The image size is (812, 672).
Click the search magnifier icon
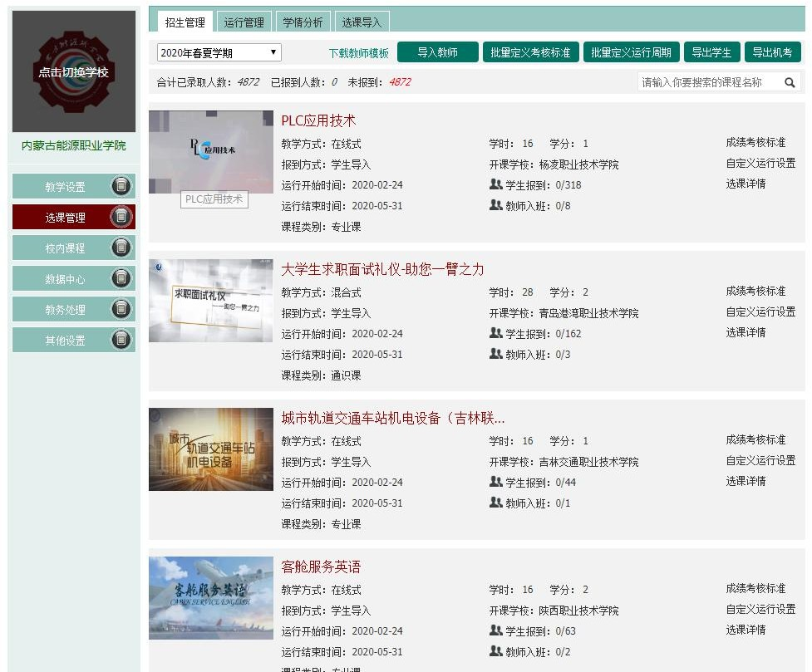coord(790,82)
